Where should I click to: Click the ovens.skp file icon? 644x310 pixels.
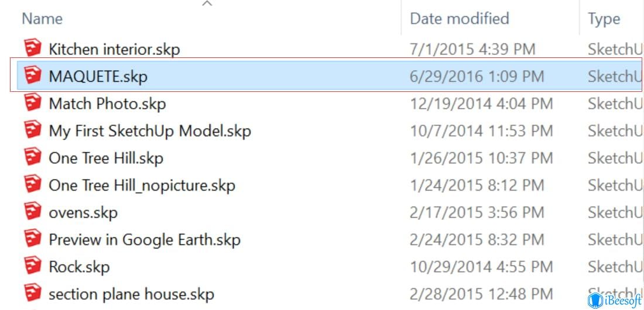(x=32, y=211)
